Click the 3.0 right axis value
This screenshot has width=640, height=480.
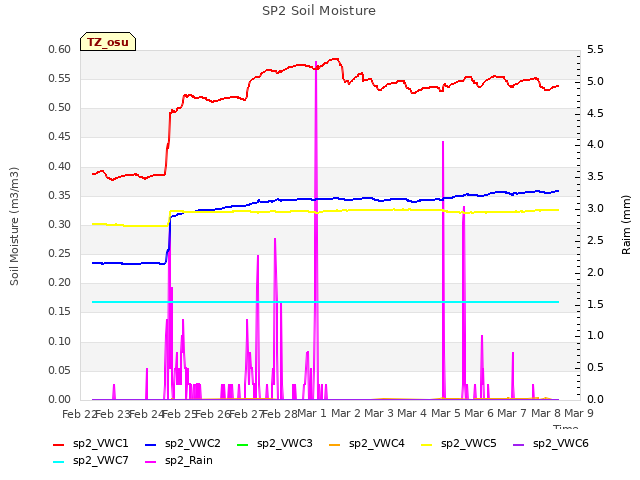point(595,209)
